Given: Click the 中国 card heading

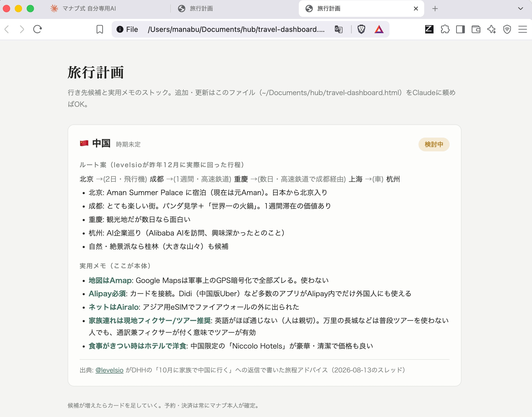Looking at the screenshot, I should [101, 143].
